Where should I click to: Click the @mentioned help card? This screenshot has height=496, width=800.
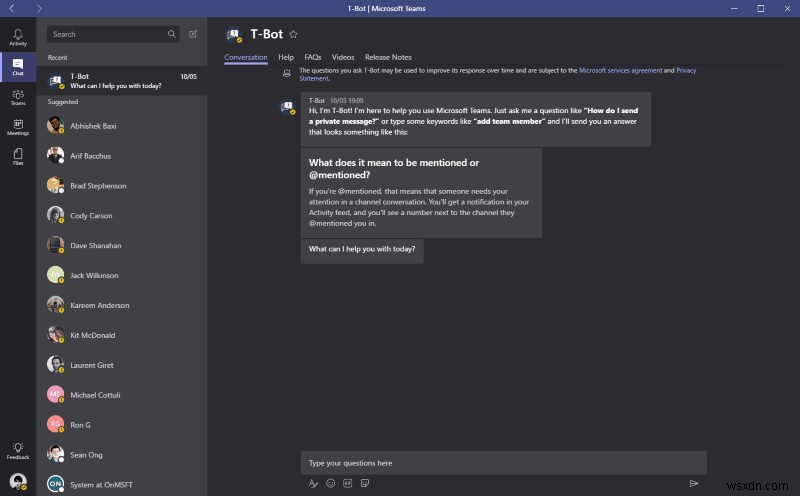coord(421,193)
